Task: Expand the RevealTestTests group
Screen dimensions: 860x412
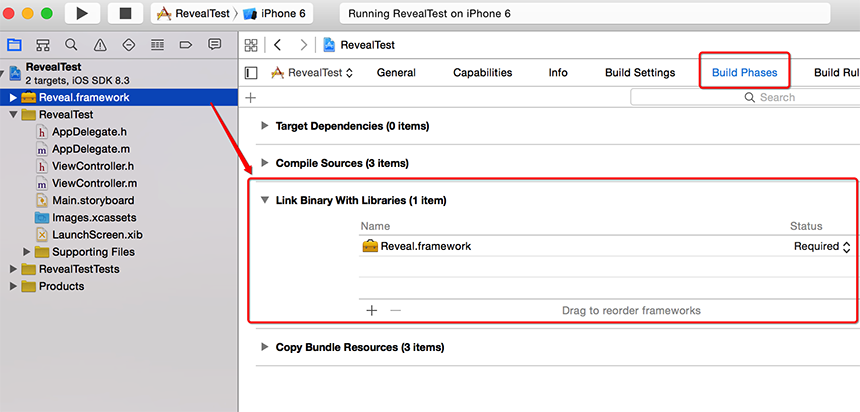Action: (13, 269)
